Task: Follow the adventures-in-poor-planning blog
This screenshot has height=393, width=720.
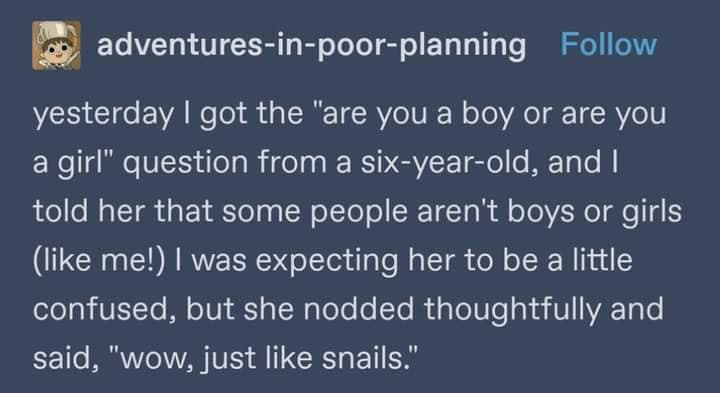Action: (609, 45)
